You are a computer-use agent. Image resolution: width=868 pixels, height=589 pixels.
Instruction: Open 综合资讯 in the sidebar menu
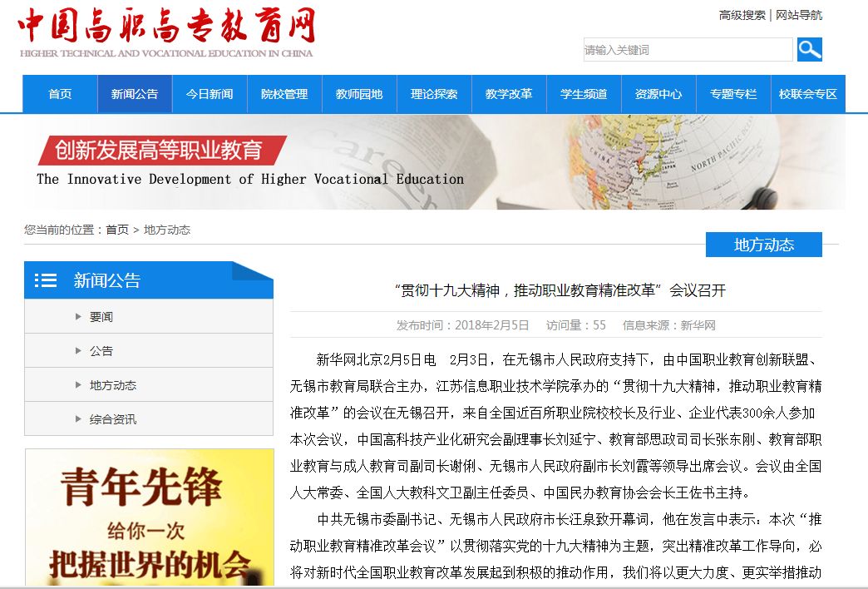pyautogui.click(x=113, y=419)
